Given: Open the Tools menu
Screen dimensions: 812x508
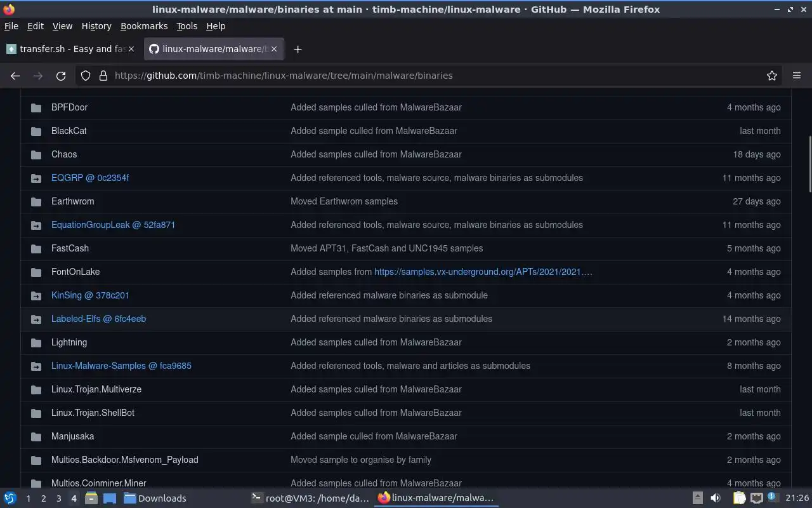Looking at the screenshot, I should tap(187, 26).
